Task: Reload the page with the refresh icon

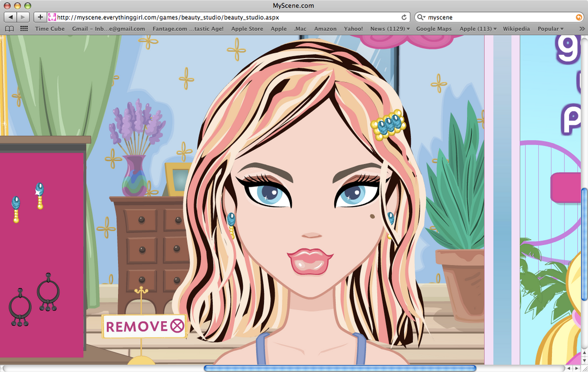Action: point(403,17)
